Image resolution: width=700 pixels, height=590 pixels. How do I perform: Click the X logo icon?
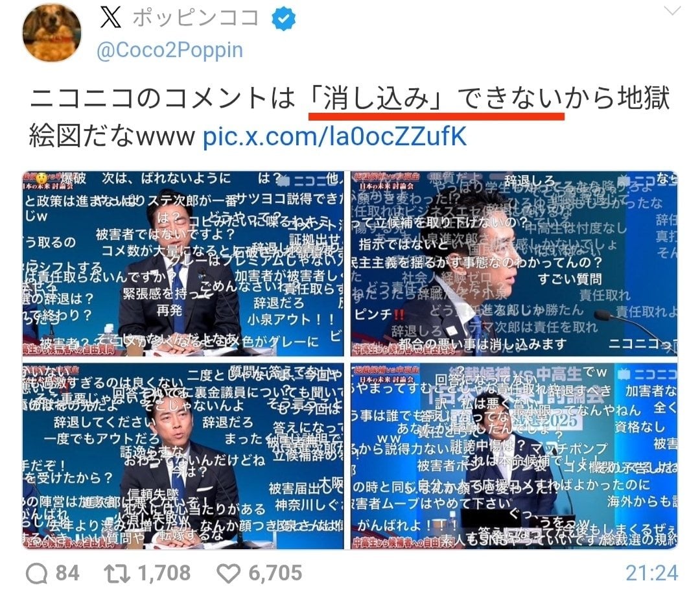pos(110,18)
